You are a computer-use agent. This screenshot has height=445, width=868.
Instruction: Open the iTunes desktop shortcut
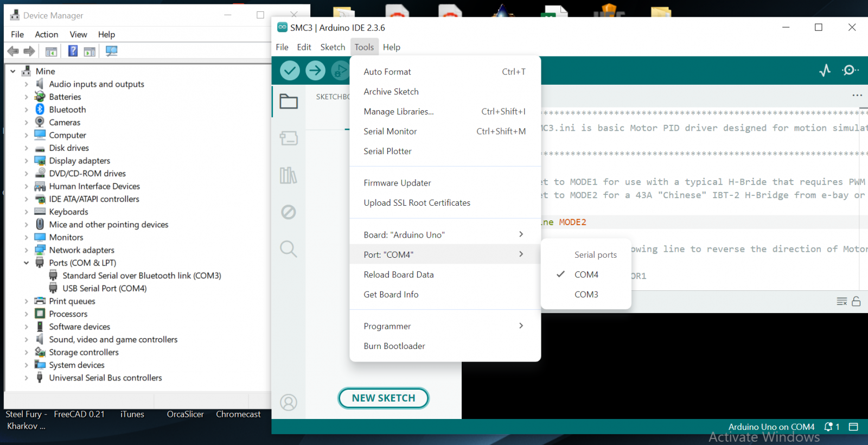132,414
